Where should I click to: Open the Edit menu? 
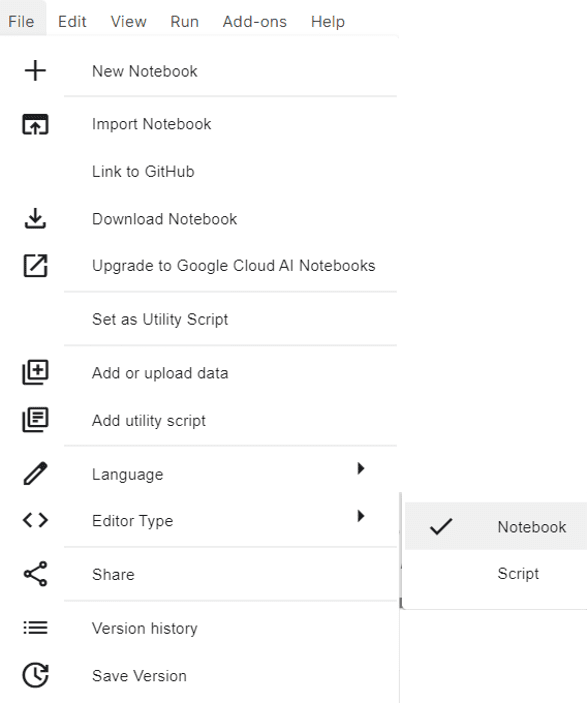[72, 21]
